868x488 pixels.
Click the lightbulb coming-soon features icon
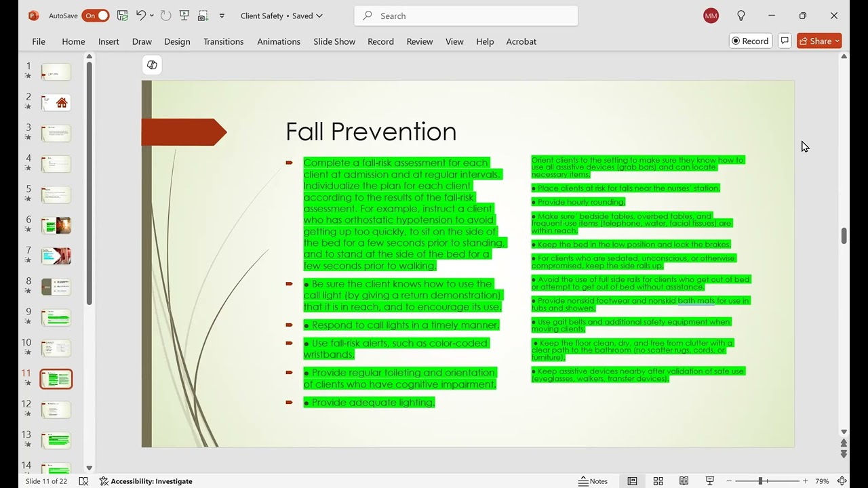point(741,16)
